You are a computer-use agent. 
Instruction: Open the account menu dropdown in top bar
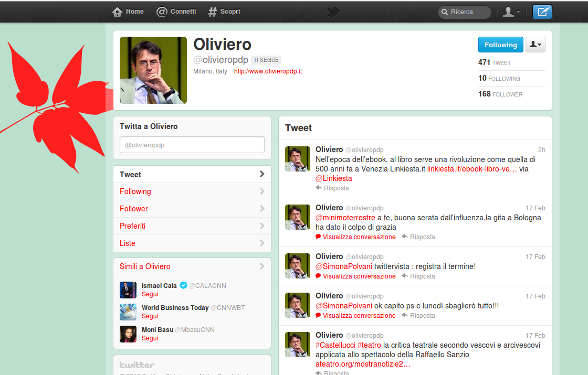pyautogui.click(x=511, y=12)
